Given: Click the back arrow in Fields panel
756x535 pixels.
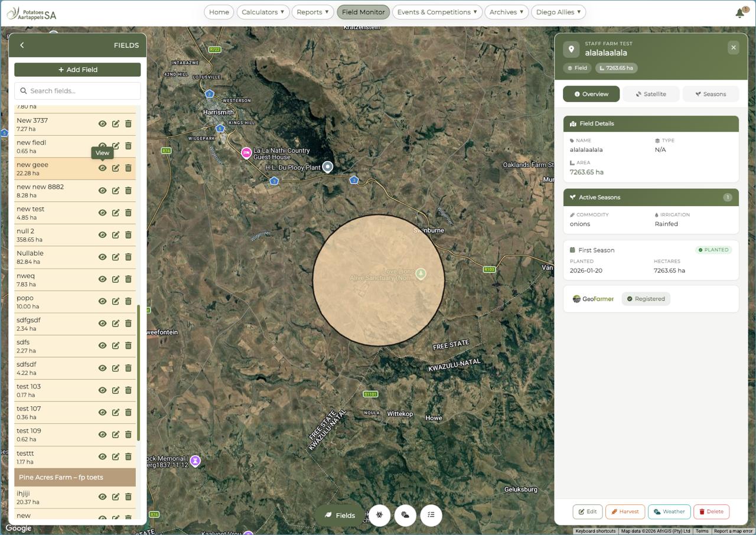Looking at the screenshot, I should (x=22, y=45).
